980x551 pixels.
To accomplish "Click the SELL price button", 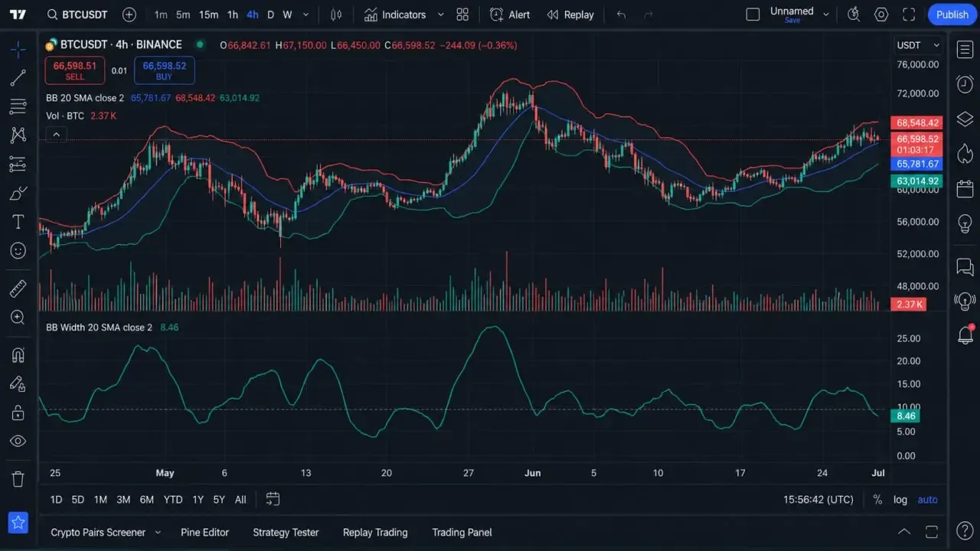I will click(x=75, y=70).
